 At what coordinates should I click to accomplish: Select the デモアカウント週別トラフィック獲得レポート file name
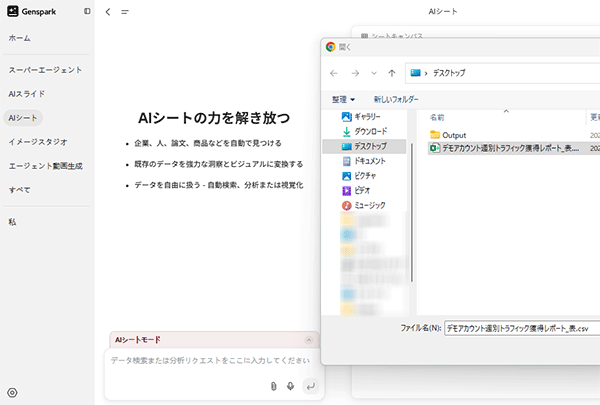[x=510, y=148]
